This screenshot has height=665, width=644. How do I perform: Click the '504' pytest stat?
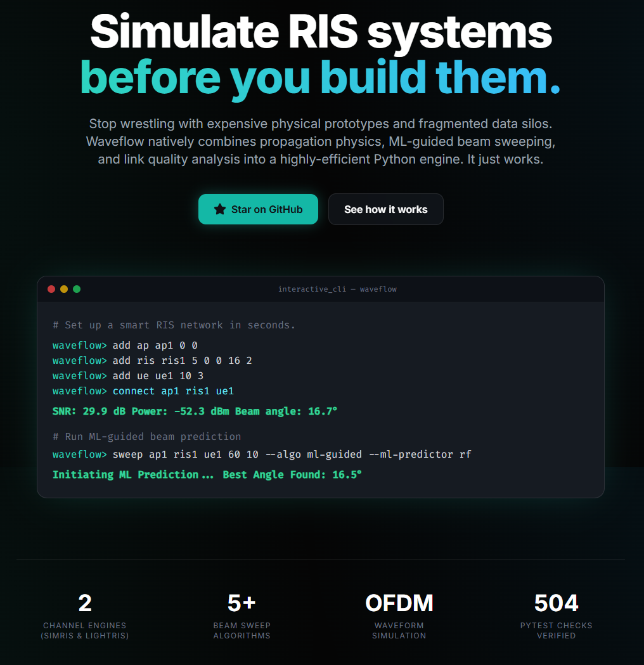(557, 603)
